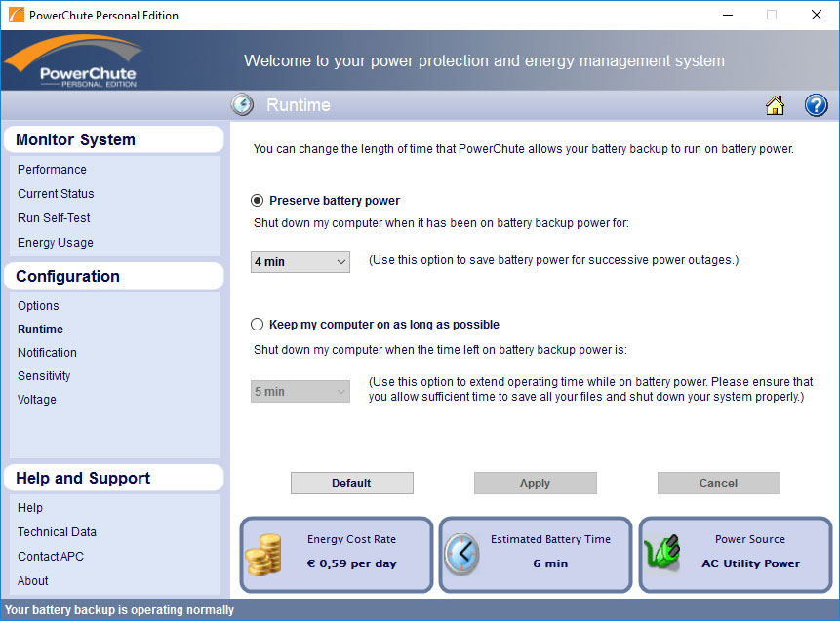
Task: Click Help and Support section header
Action: 113,478
